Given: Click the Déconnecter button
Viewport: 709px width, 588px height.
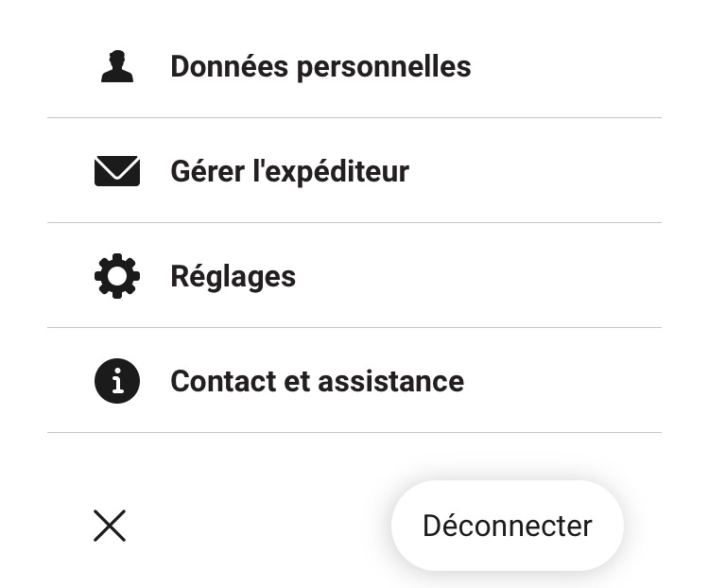Looking at the screenshot, I should (508, 526).
